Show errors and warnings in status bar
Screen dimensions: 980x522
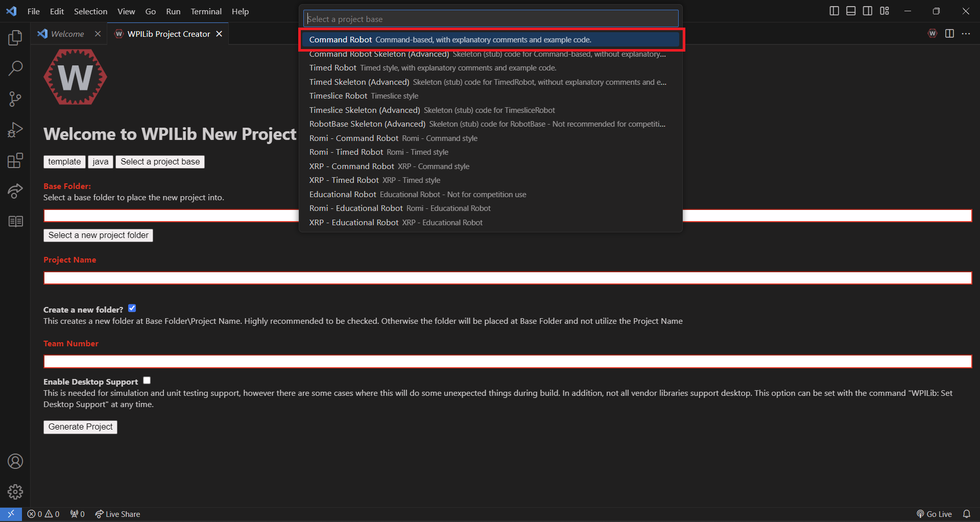[x=43, y=514]
